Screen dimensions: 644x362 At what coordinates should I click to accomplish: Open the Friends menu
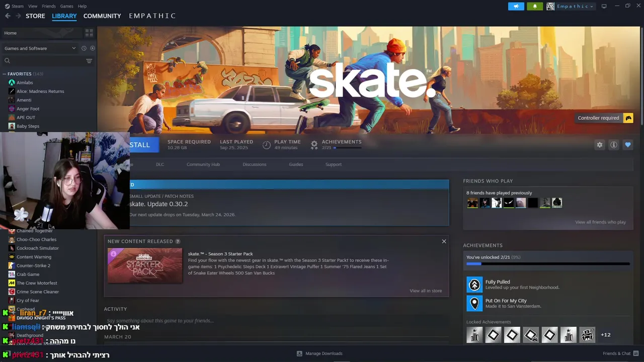pos(49,6)
